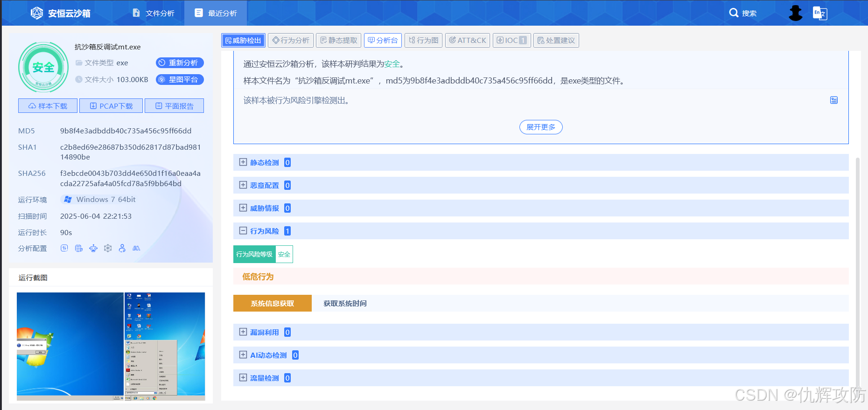Click the 安恒云沙箱 logo icon
The image size is (868, 410).
coord(37,13)
